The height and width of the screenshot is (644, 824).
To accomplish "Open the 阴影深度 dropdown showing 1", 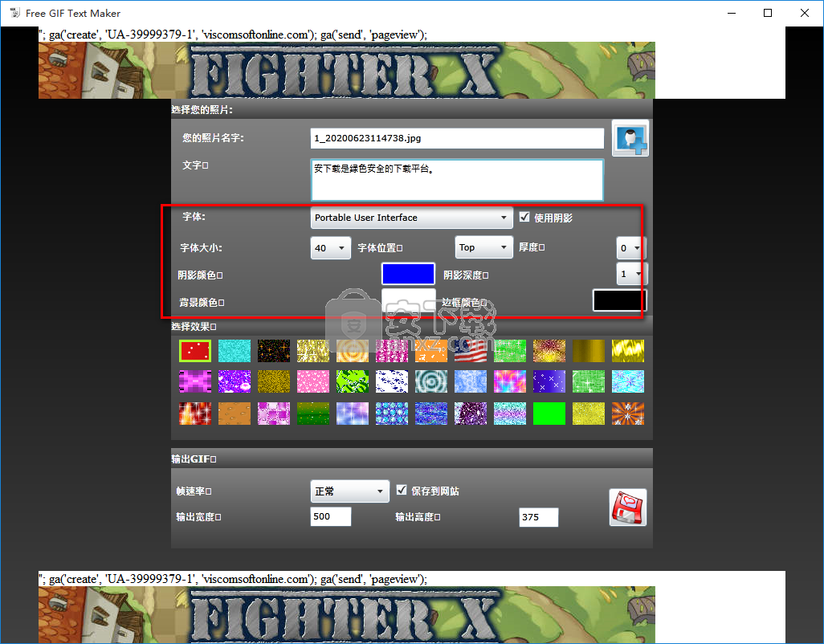I will (630, 274).
